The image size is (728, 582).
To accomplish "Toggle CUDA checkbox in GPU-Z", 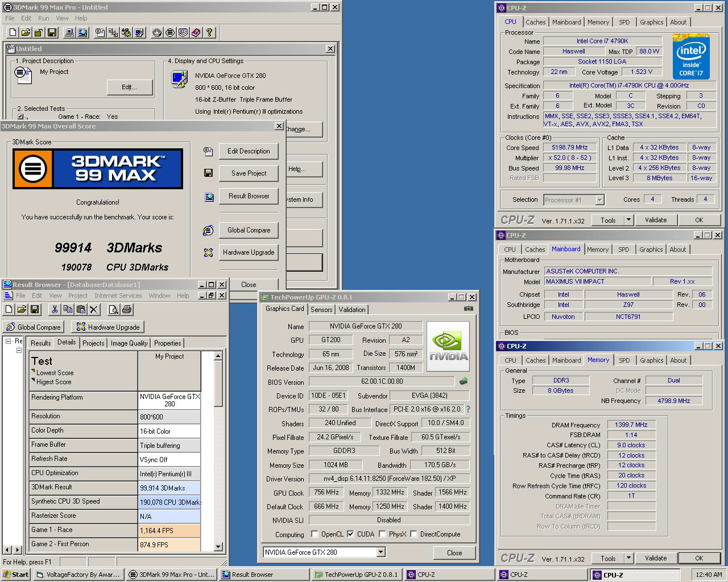I will 350,534.
